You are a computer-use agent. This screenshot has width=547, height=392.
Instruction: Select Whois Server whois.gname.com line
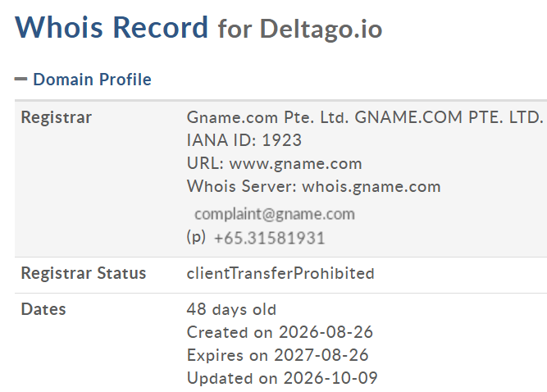coord(313,187)
